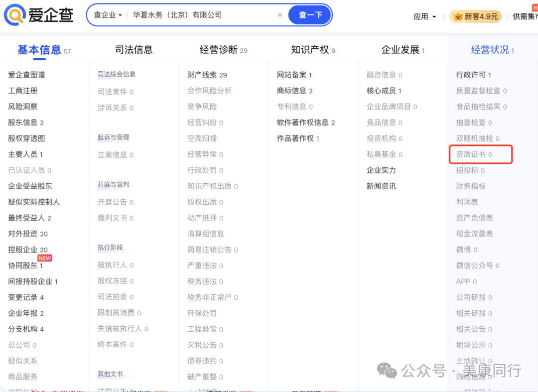Click the NEW badge beside 协同股东
The height and width of the screenshot is (392, 538).
45,258
